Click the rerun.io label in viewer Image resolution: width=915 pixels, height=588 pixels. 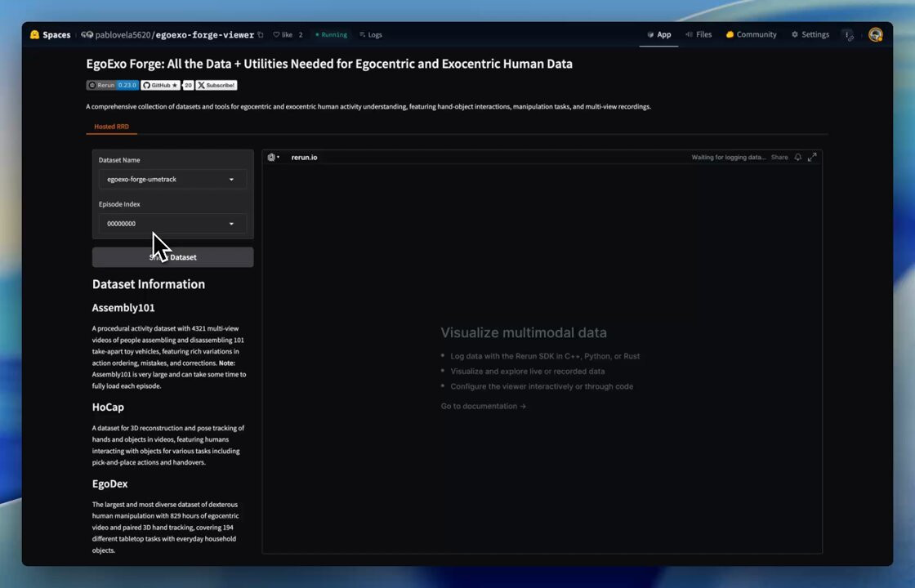(304, 158)
